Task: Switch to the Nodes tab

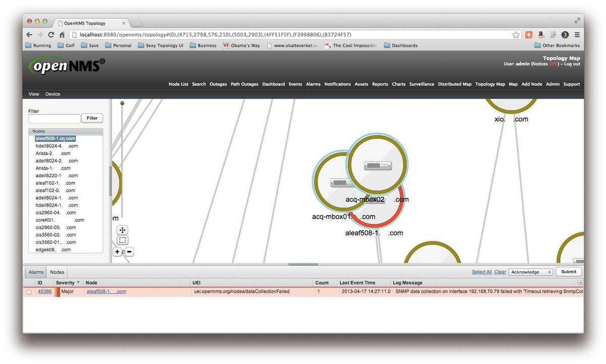Action: [x=57, y=272]
